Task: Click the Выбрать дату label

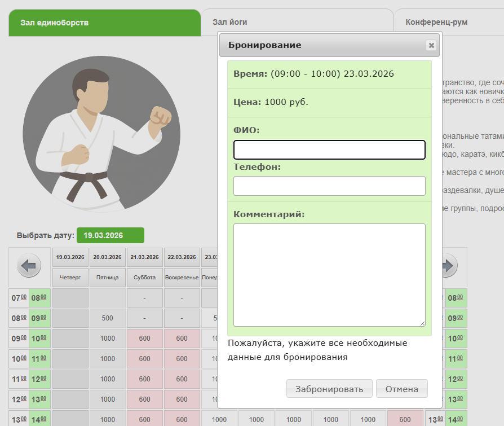Action: coord(45,235)
